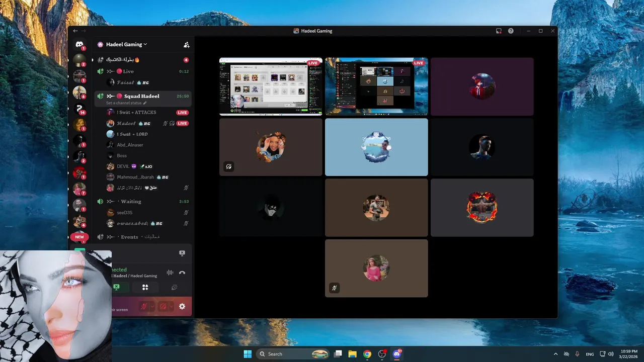Open Discord direct messages home icon

point(79,45)
